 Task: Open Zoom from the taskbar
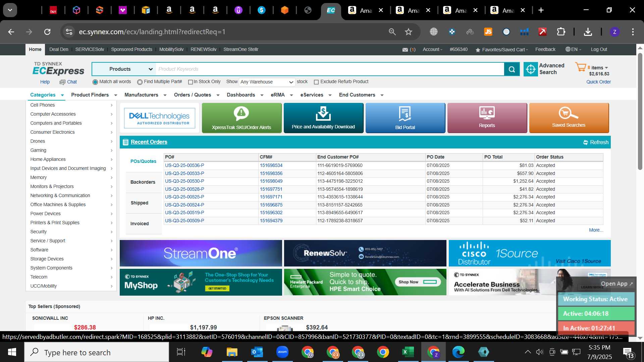[282, 352]
